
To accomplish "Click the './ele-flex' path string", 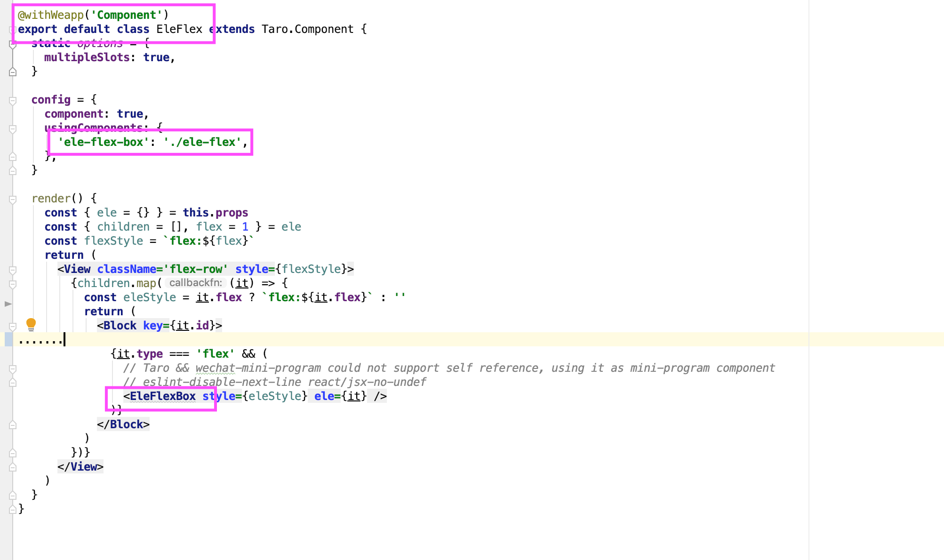I will click(x=202, y=142).
